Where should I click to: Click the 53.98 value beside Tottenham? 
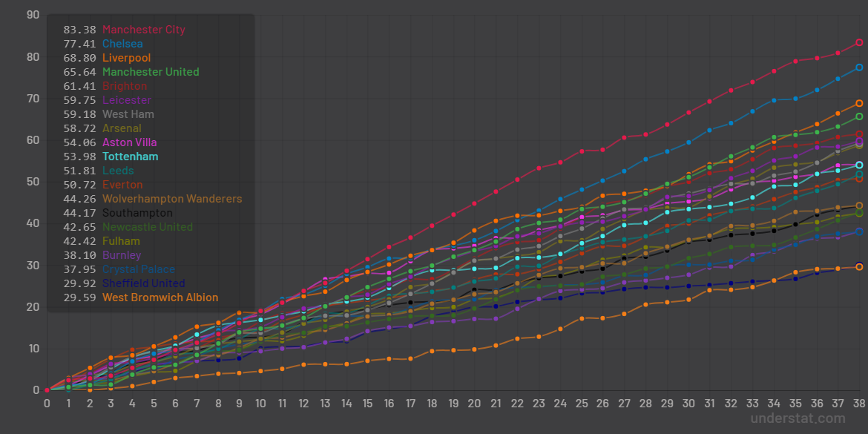79,157
